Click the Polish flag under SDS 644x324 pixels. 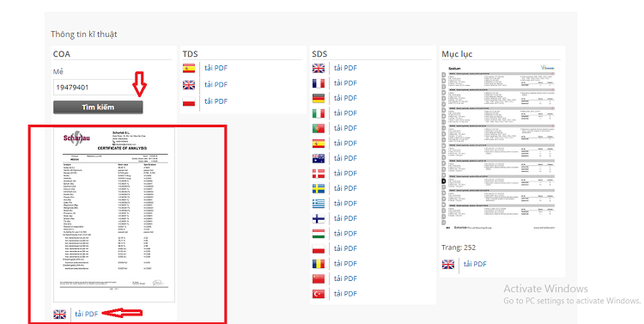(x=319, y=248)
